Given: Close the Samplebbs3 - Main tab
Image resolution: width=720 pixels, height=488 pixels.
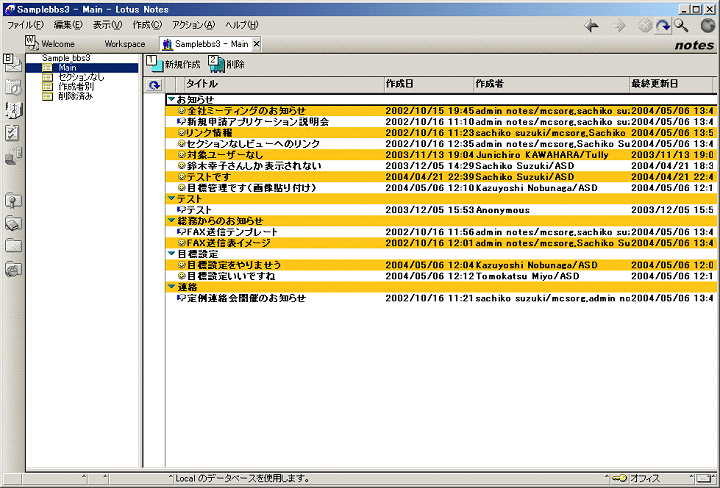Looking at the screenshot, I should coord(257,44).
